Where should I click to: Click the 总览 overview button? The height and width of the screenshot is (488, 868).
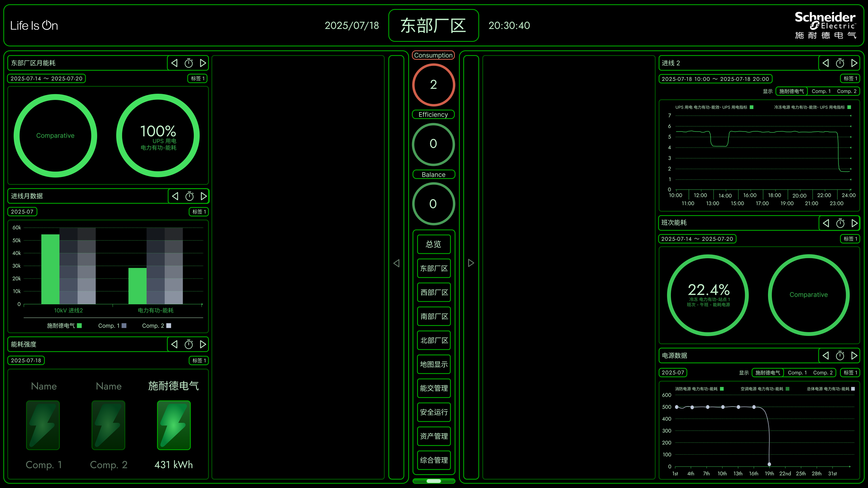point(434,244)
